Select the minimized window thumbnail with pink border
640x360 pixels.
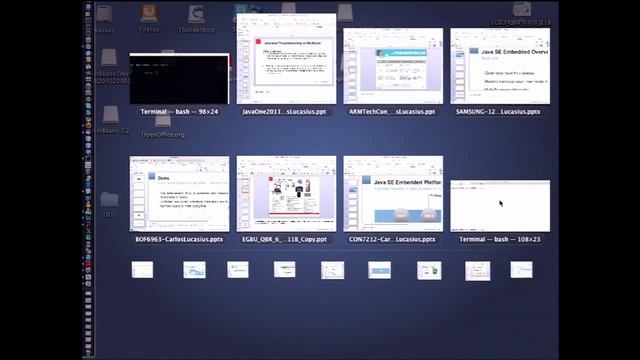click(x=478, y=271)
